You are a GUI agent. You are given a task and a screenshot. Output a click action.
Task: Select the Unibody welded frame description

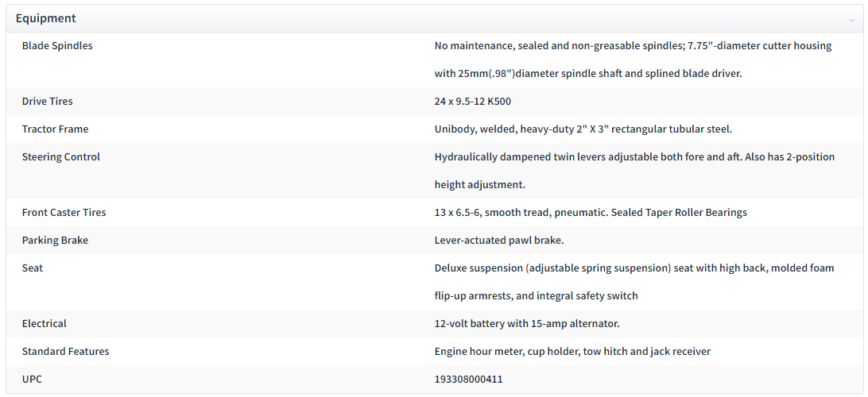[x=583, y=129]
